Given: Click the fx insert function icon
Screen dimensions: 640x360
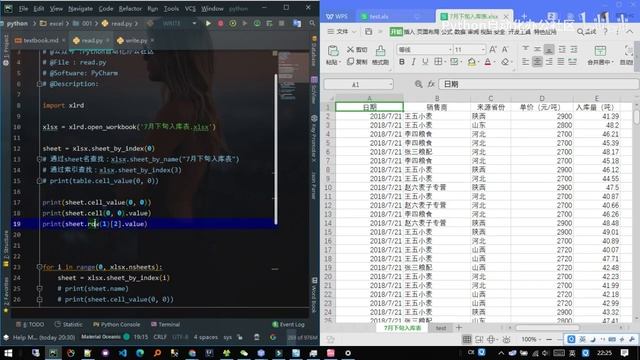Looking at the screenshot, I should 431,84.
